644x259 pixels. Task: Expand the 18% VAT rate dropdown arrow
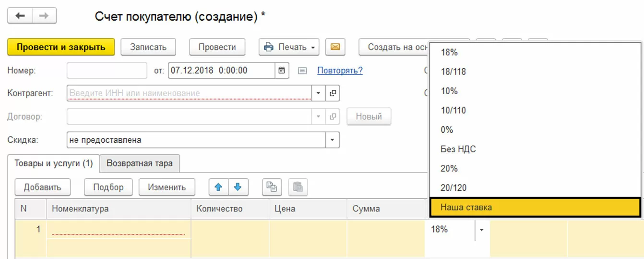click(481, 230)
